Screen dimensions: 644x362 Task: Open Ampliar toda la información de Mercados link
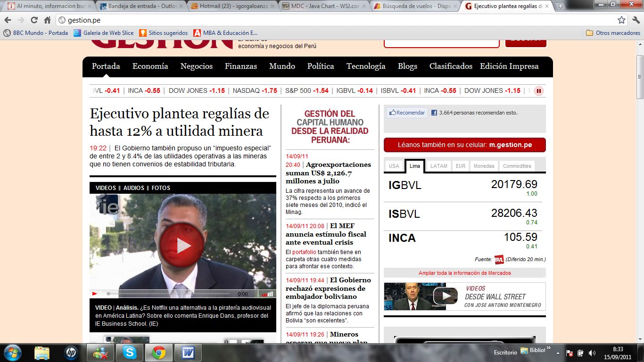(x=464, y=273)
